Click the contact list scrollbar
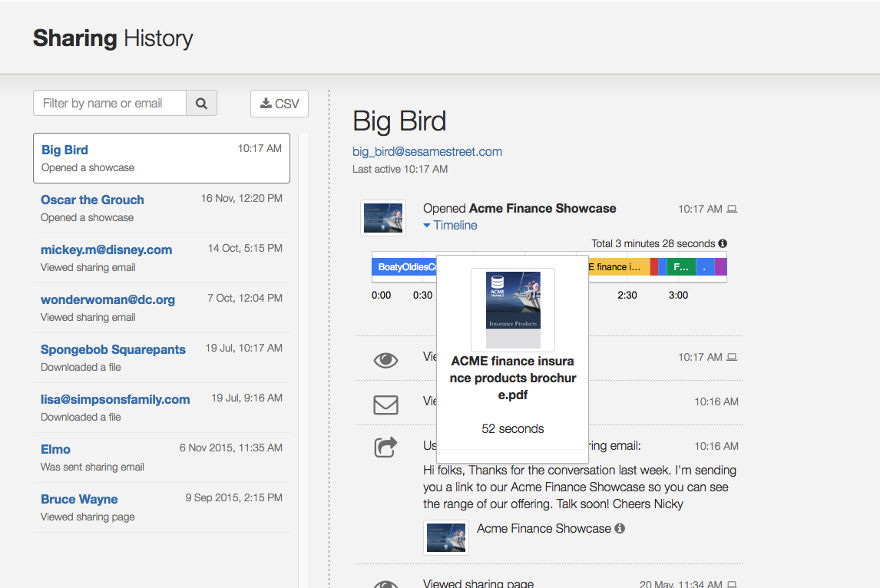Image resolution: width=880 pixels, height=588 pixels. point(303,359)
